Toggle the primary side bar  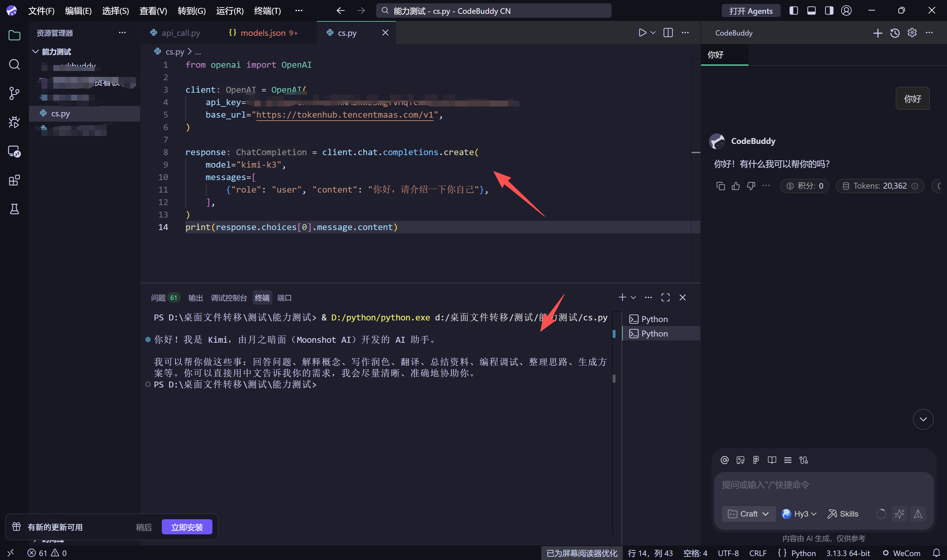pyautogui.click(x=793, y=11)
